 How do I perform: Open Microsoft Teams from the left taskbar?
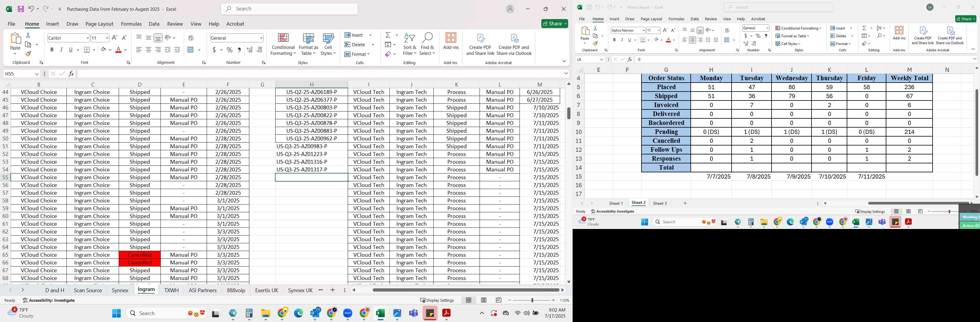(x=413, y=313)
